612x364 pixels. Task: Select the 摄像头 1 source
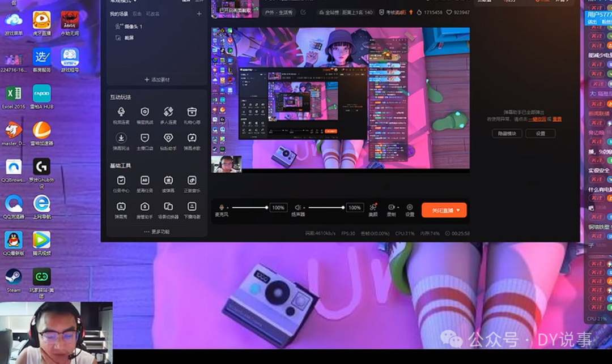(x=129, y=27)
